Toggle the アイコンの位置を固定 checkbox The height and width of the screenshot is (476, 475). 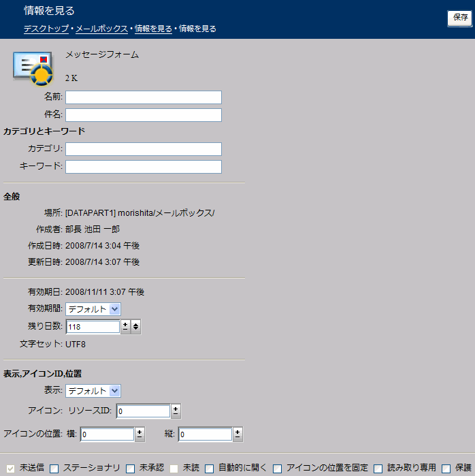[278, 469]
